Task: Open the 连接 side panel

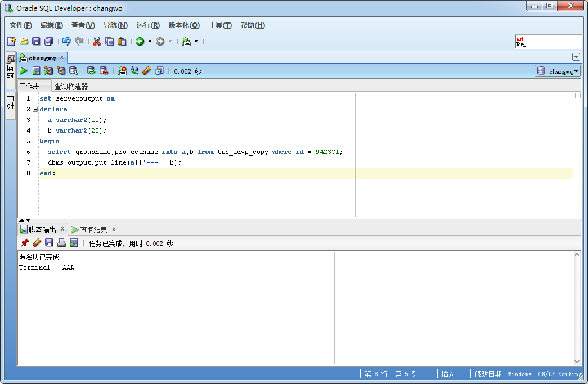Action: (x=11, y=69)
